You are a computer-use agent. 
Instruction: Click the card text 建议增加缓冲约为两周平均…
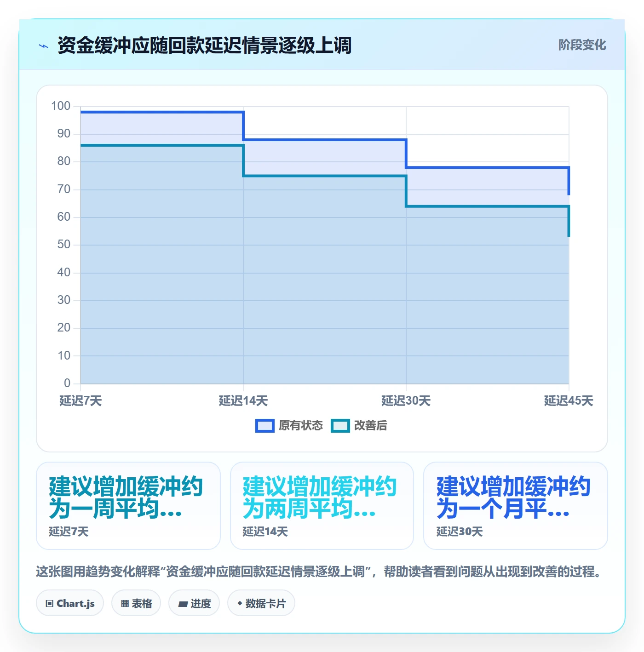pyautogui.click(x=319, y=498)
